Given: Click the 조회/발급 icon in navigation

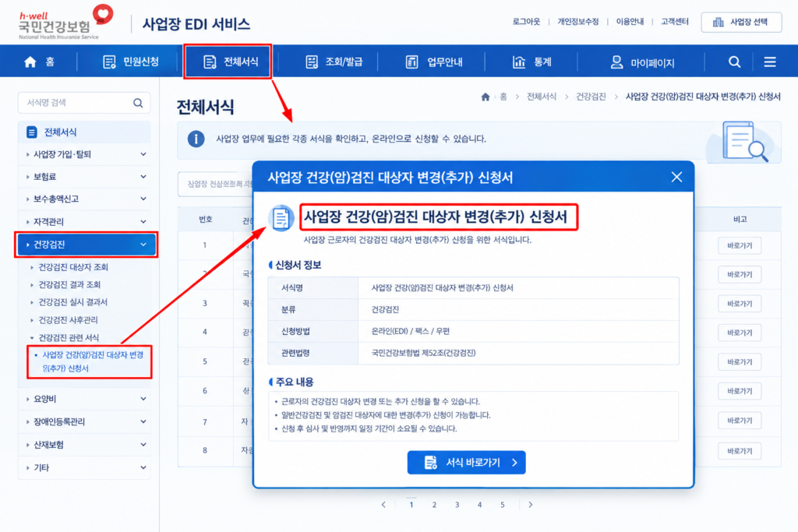Looking at the screenshot, I should pos(312,62).
